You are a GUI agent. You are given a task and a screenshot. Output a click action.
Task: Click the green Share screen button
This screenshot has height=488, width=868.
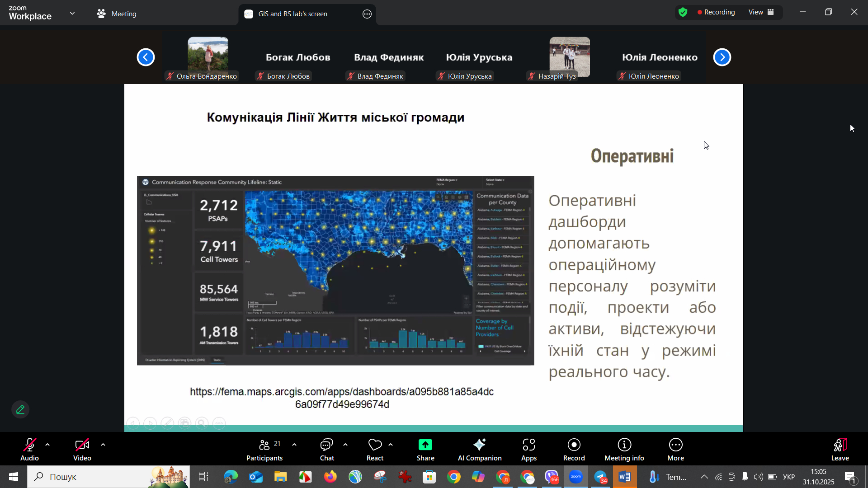425,449
